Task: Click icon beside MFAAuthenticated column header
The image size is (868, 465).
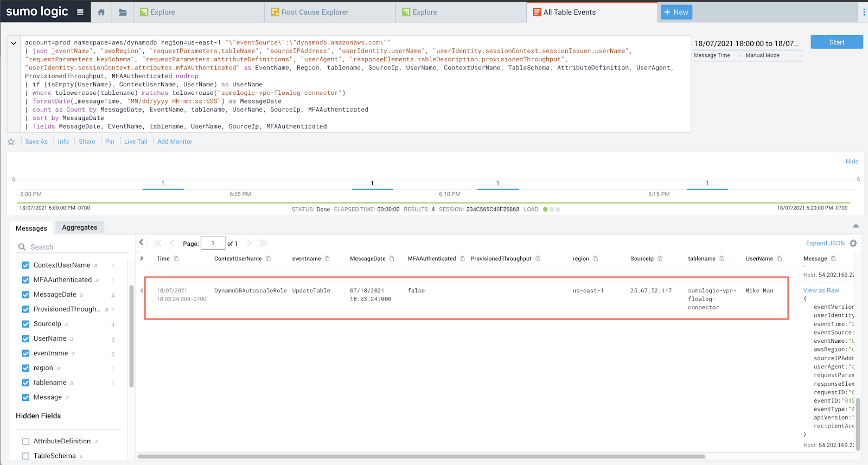Action: (462, 259)
